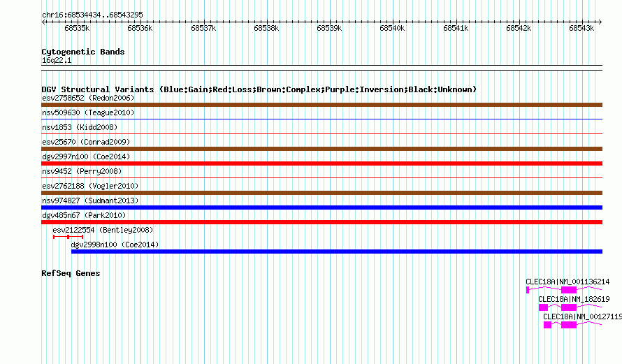
Task: Click CLEC18A|NM_00127119 gene label
Action: click(582, 316)
